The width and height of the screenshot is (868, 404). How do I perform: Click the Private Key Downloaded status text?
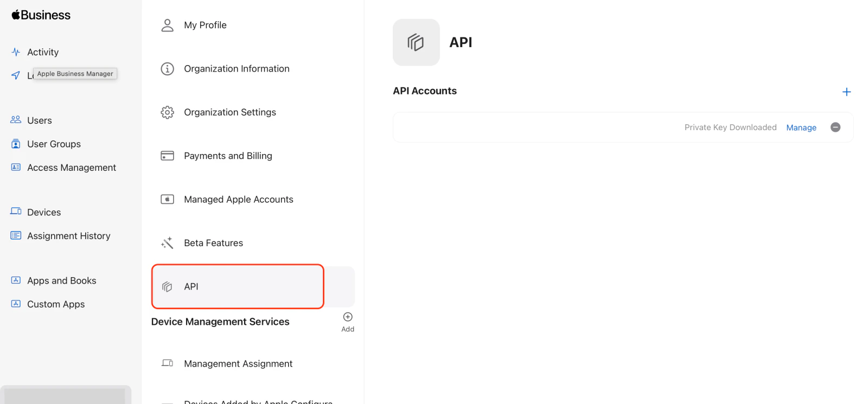coord(730,127)
